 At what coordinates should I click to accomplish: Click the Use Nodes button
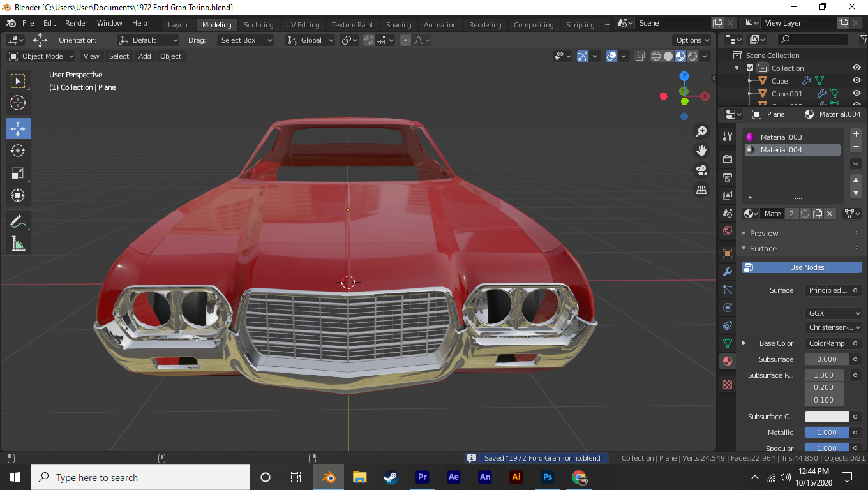802,267
